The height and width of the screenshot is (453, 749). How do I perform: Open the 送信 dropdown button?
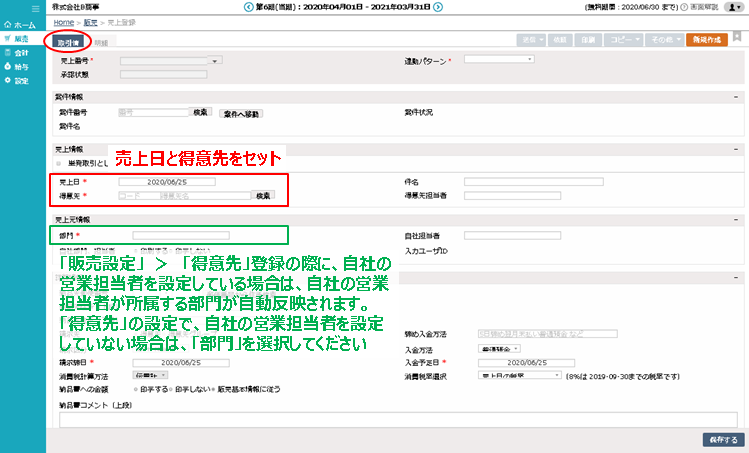(x=531, y=40)
